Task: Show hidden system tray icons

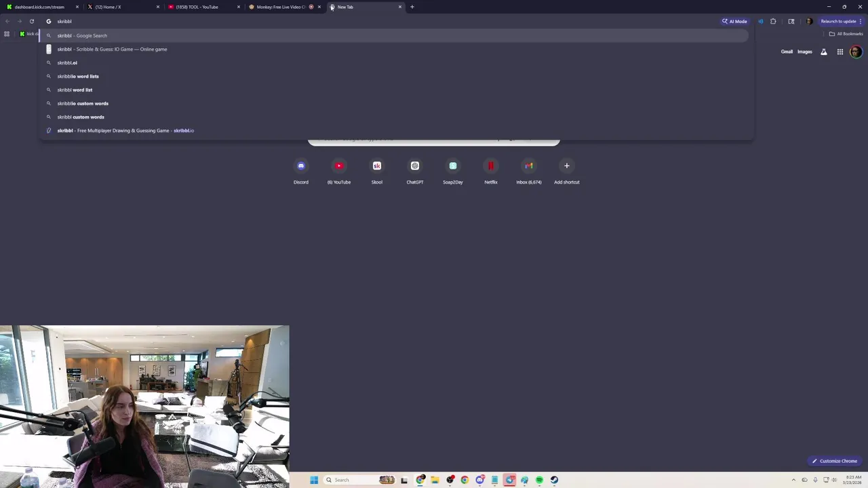Action: point(793,480)
